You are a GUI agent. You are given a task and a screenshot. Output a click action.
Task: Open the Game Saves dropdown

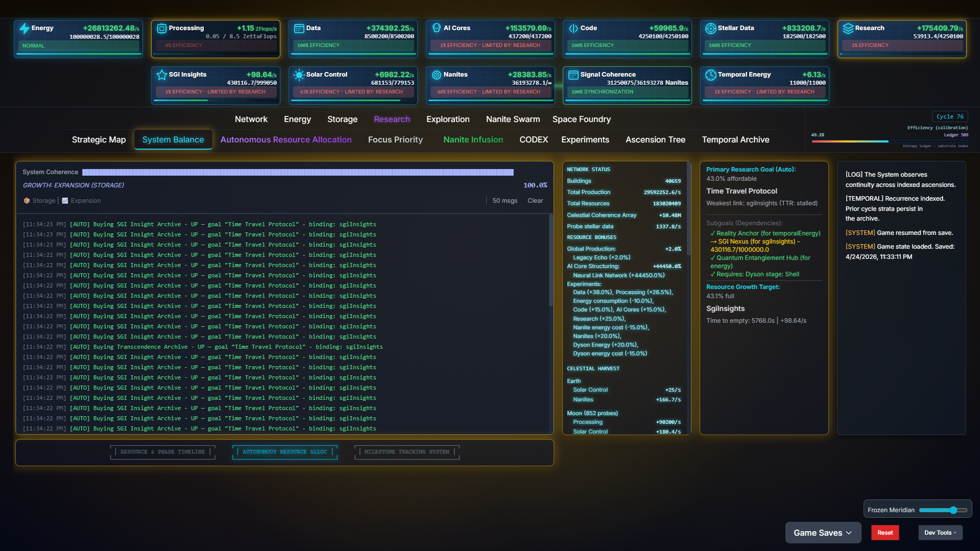click(823, 533)
